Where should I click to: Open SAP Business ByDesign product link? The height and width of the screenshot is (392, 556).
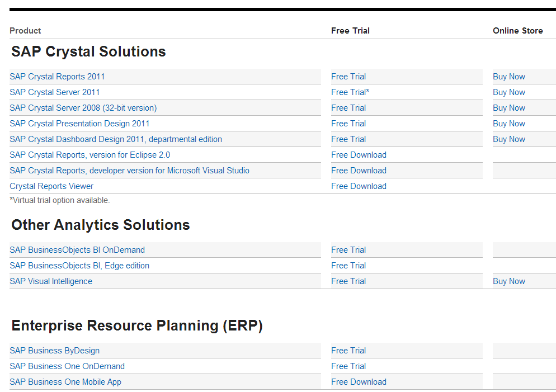pyautogui.click(x=54, y=351)
